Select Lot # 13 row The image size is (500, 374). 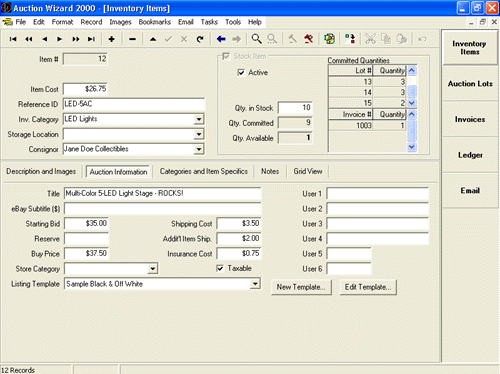tap(367, 82)
